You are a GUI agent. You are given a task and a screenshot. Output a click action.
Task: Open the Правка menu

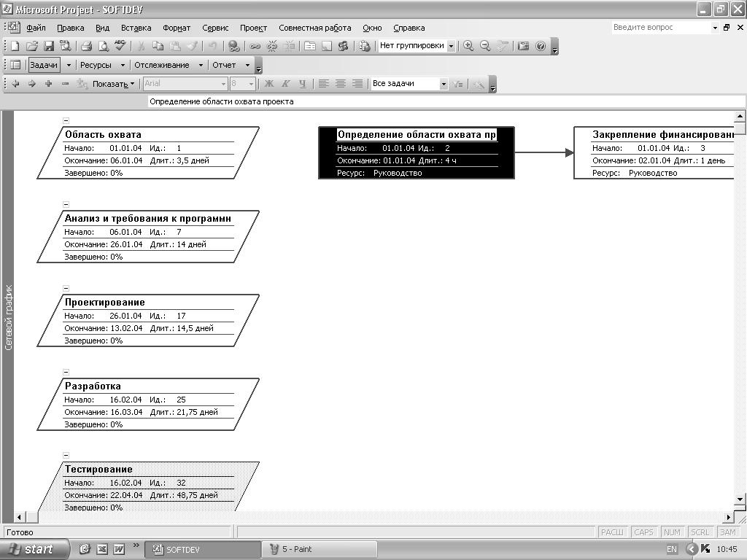point(71,28)
